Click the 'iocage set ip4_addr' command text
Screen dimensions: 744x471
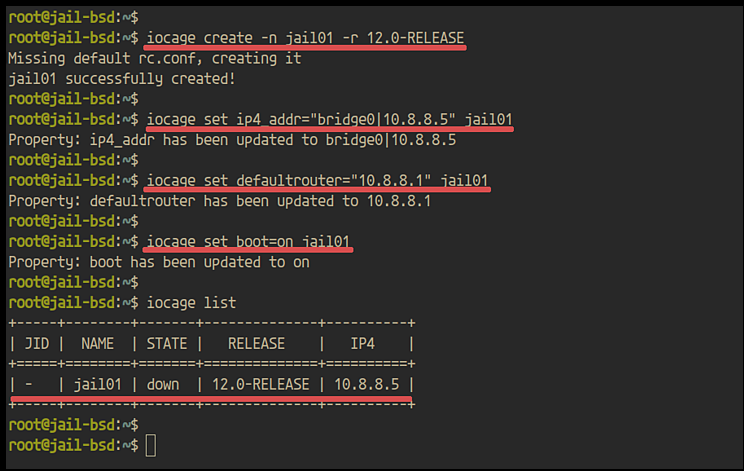[329, 120]
